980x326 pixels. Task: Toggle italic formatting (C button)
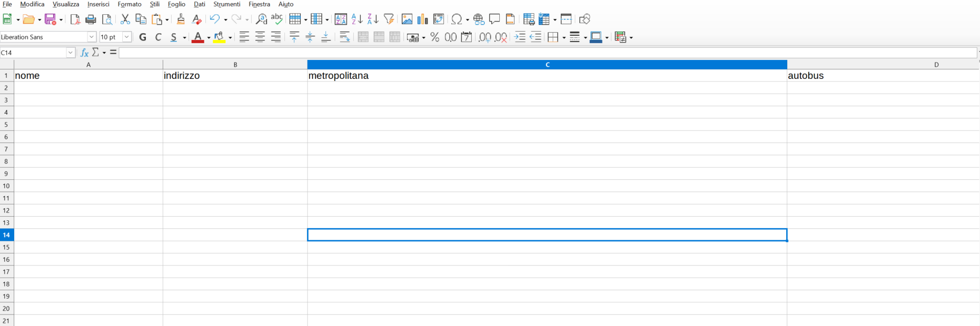coord(158,37)
